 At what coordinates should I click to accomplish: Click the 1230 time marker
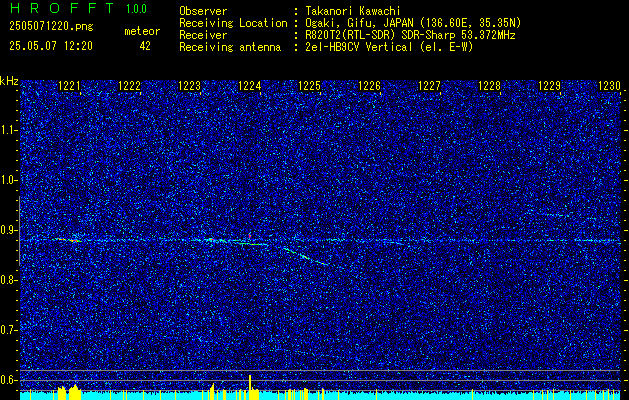pos(609,86)
